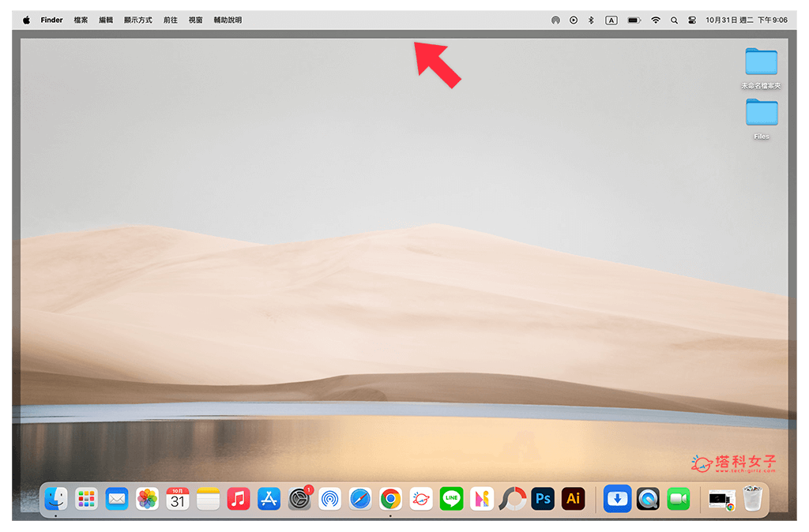
Task: Open the Apple menu
Action: click(x=26, y=21)
